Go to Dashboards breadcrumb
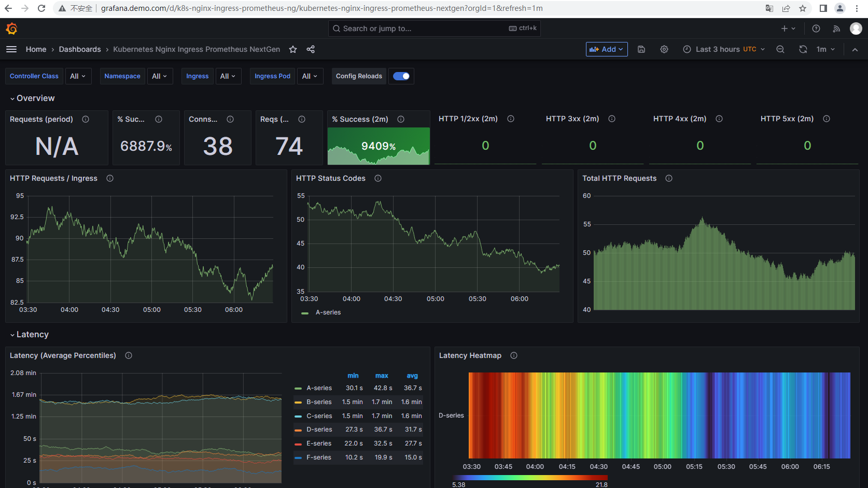868x488 pixels. point(80,49)
